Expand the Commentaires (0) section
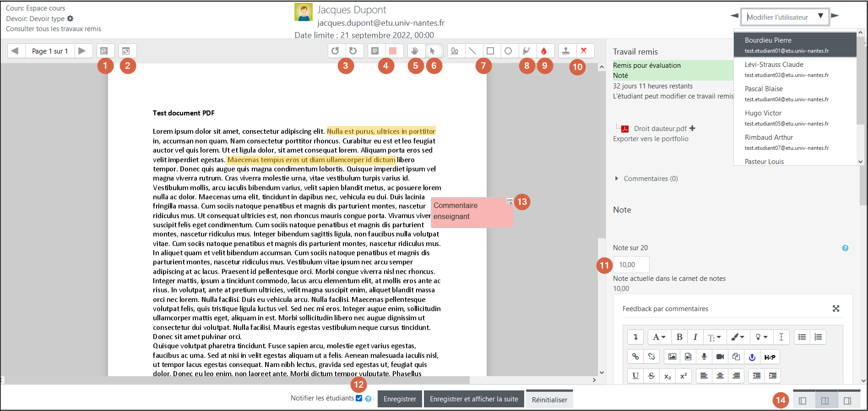 pos(646,179)
